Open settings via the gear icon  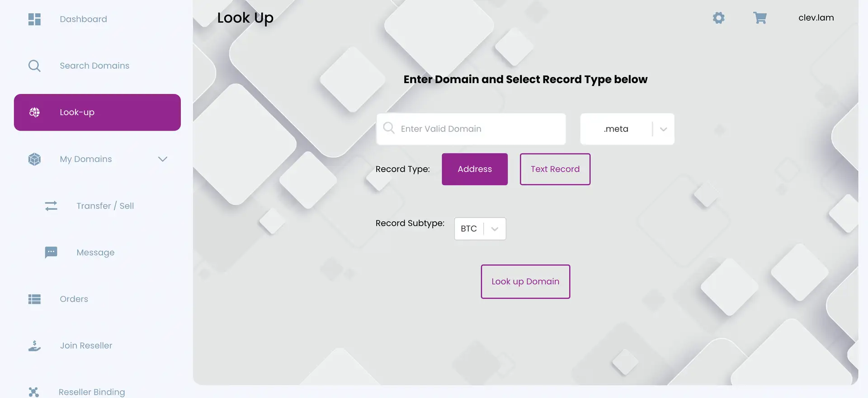coord(718,18)
